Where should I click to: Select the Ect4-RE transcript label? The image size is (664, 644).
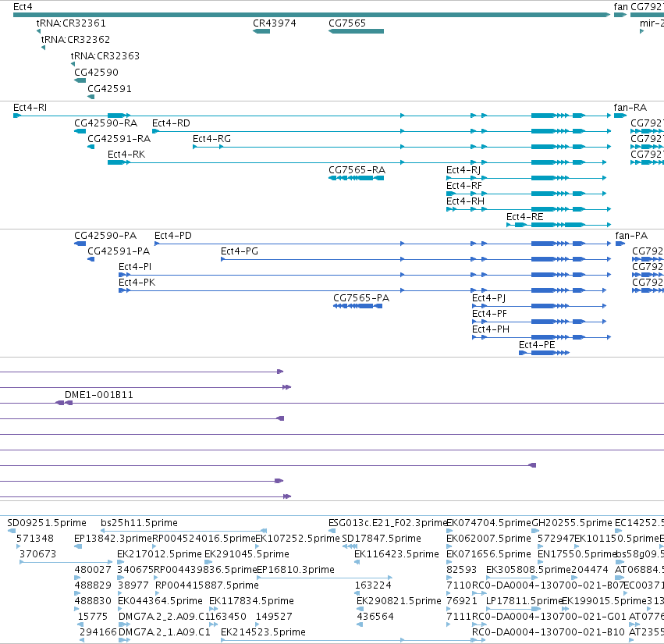pos(524,217)
